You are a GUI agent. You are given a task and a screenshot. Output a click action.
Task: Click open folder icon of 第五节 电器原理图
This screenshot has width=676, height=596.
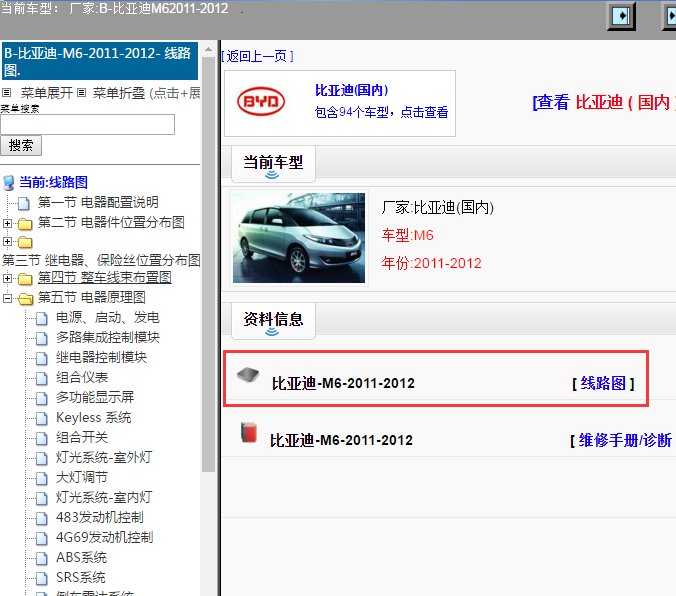pos(25,298)
